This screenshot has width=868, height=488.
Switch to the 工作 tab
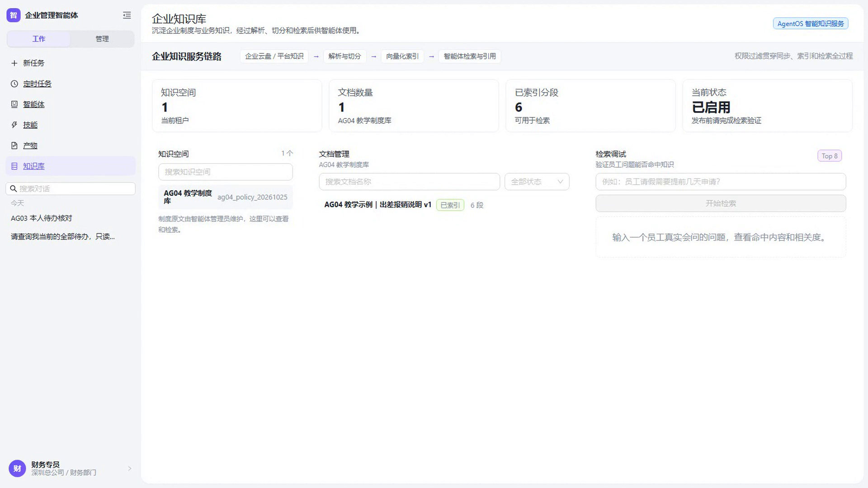tap(39, 39)
